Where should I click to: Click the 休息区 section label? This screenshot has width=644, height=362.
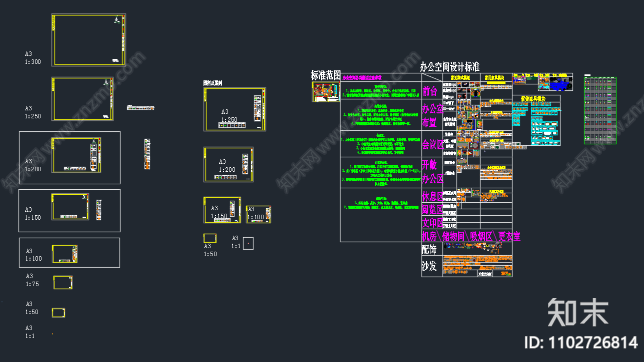click(x=432, y=196)
